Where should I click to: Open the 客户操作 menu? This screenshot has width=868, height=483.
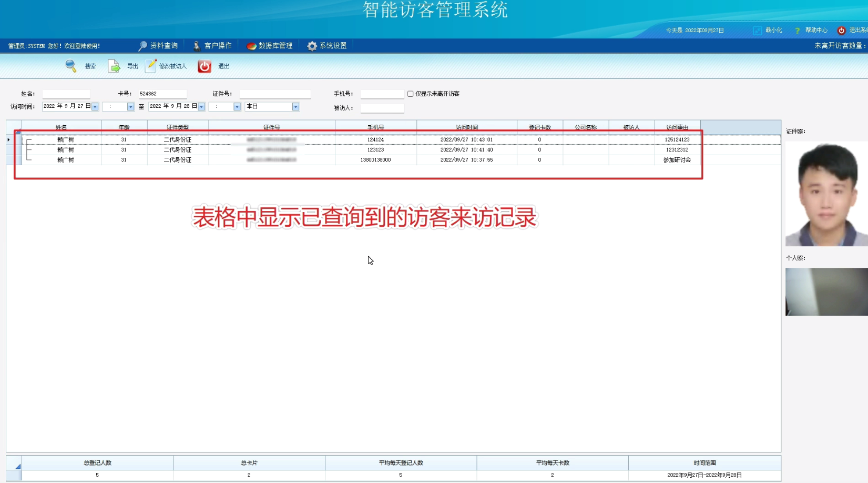[x=212, y=46]
